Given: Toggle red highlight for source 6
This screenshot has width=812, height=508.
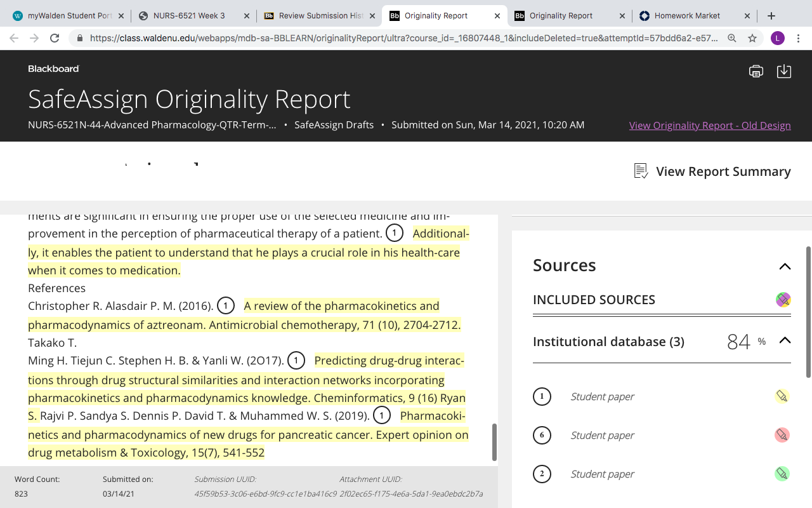Looking at the screenshot, I should [782, 435].
